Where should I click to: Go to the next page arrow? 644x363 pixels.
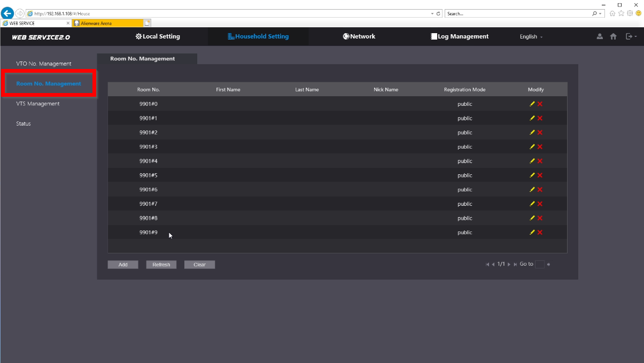[509, 264]
